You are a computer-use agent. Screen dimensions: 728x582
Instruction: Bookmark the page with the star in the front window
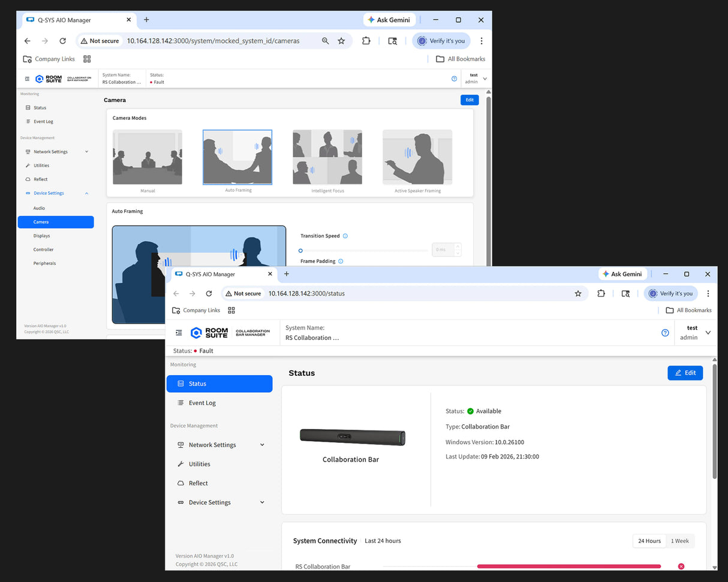point(578,293)
